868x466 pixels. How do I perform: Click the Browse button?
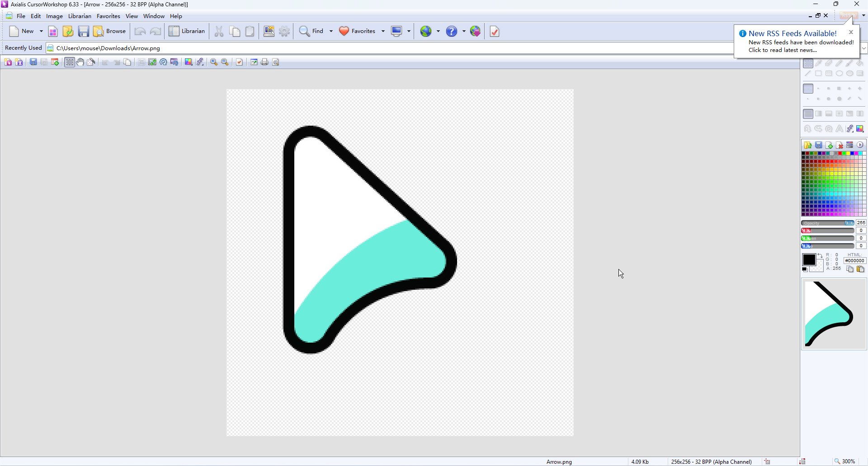[x=110, y=31]
